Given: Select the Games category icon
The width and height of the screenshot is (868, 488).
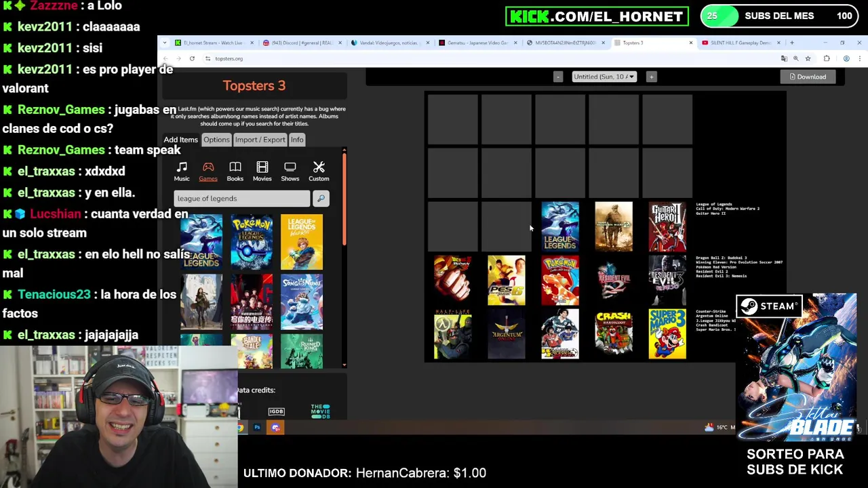Looking at the screenshot, I should [208, 171].
